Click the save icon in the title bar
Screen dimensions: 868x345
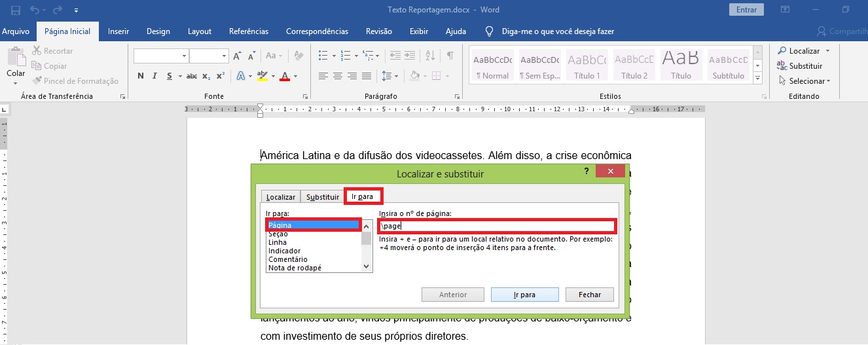click(16, 10)
